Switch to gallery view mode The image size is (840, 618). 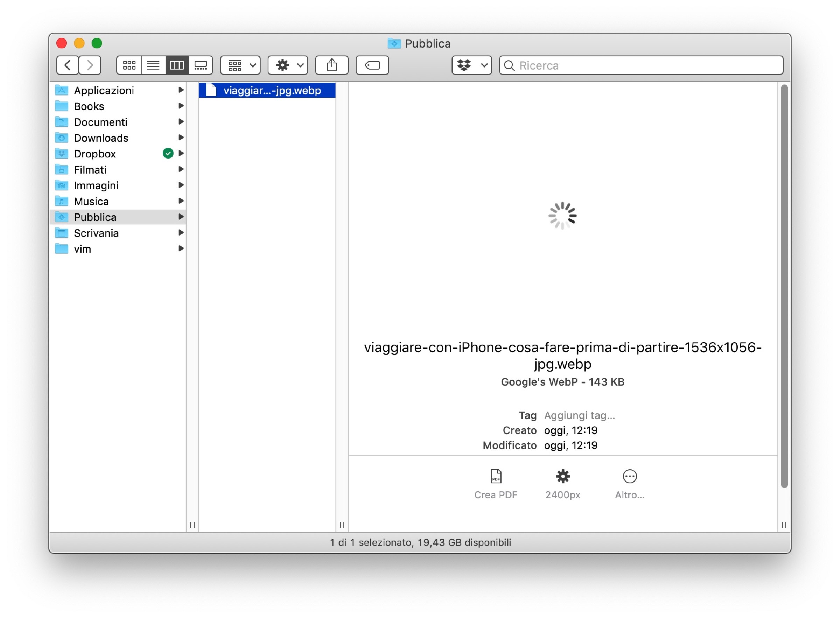tap(201, 65)
